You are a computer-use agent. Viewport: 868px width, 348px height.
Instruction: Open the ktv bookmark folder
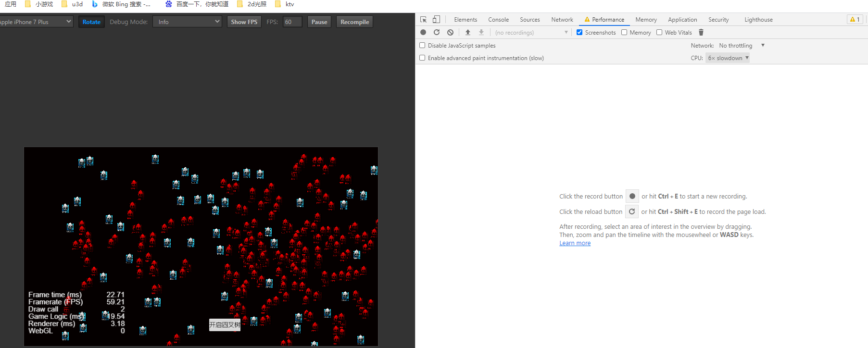pyautogui.click(x=284, y=4)
